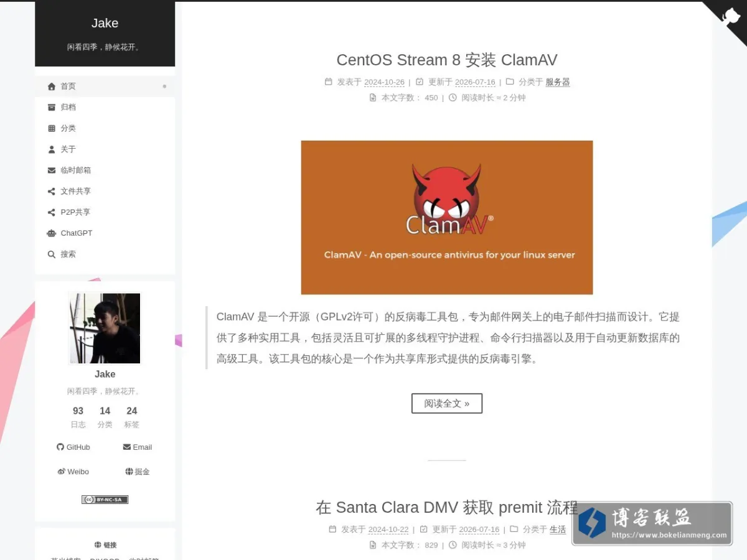The width and height of the screenshot is (747, 560).
Task: Open 临时邮箱 via its envelope icon
Action: pos(52,170)
